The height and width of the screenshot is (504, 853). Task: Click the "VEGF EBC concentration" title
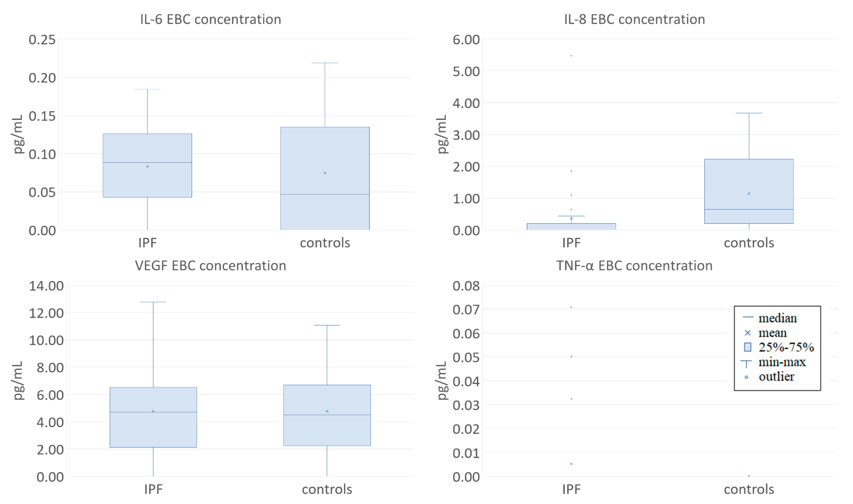211,265
